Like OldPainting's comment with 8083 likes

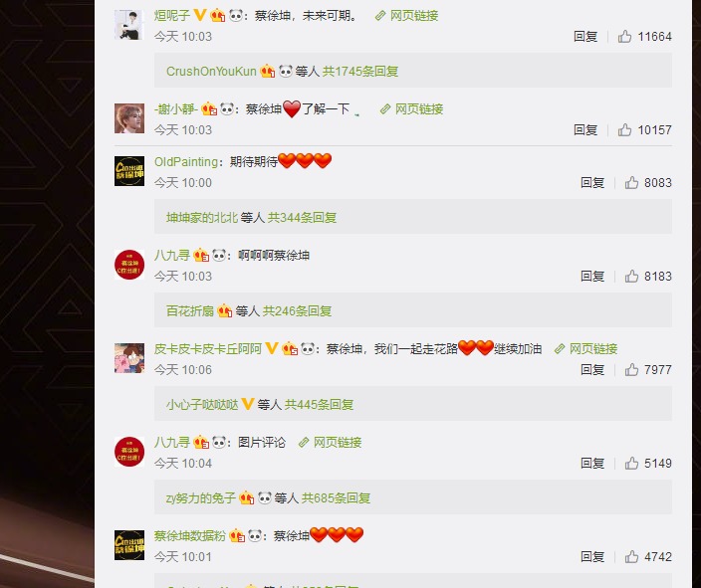[631, 183]
